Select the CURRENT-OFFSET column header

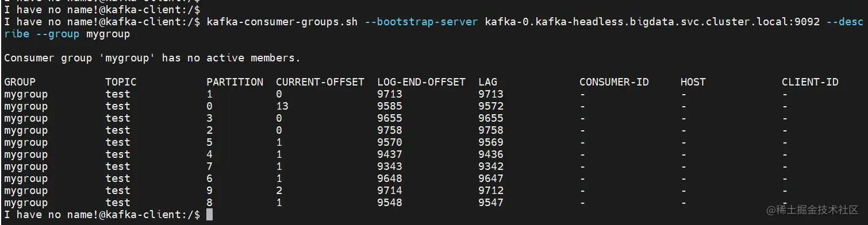click(320, 82)
